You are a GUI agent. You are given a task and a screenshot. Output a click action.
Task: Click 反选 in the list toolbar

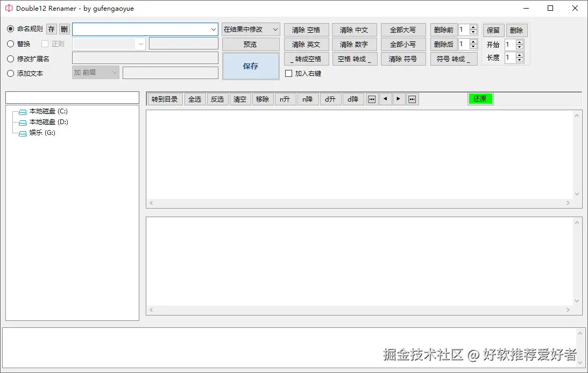click(x=217, y=99)
